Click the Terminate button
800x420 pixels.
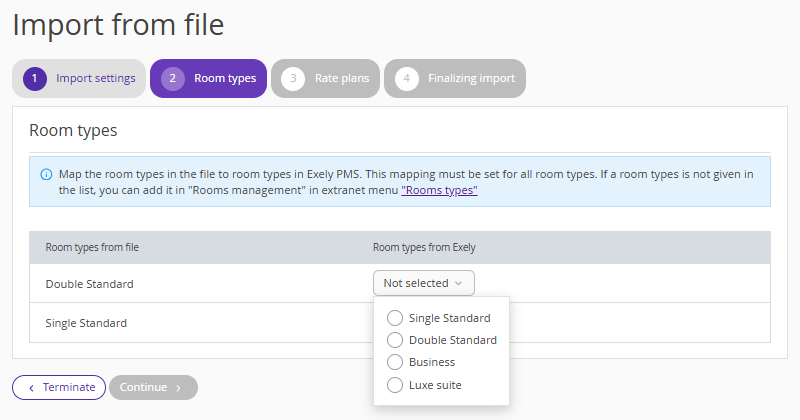(59, 387)
